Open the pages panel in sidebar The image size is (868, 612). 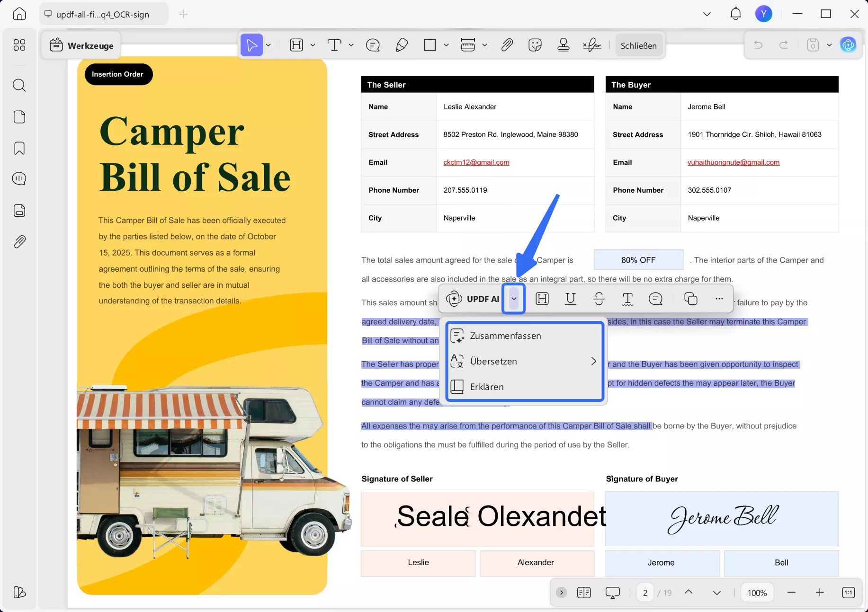19,117
